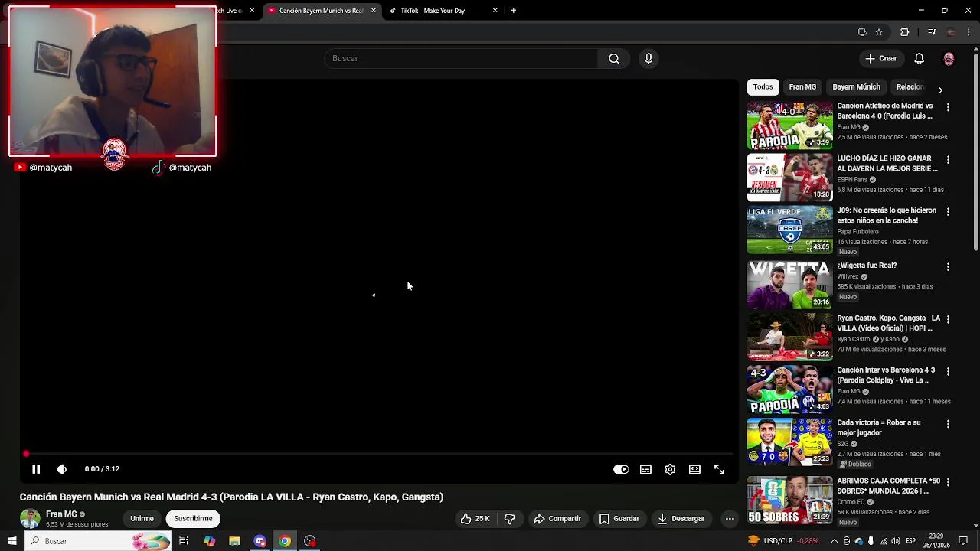Open YouTube notifications bell
Screen dimensions: 980x551
pos(919,58)
